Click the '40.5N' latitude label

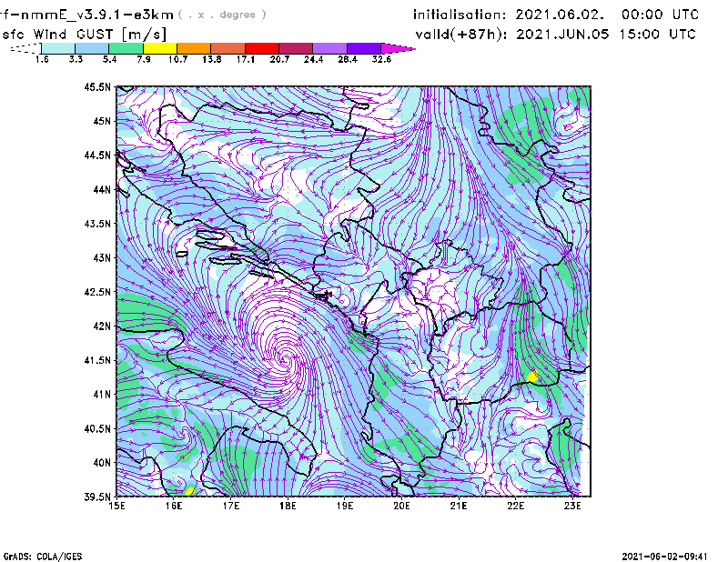click(97, 429)
